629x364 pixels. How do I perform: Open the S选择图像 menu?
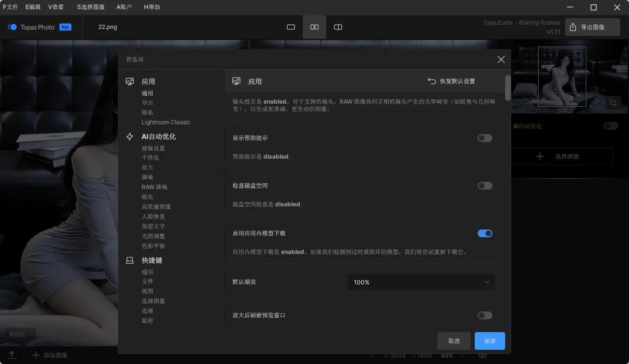[x=91, y=7]
